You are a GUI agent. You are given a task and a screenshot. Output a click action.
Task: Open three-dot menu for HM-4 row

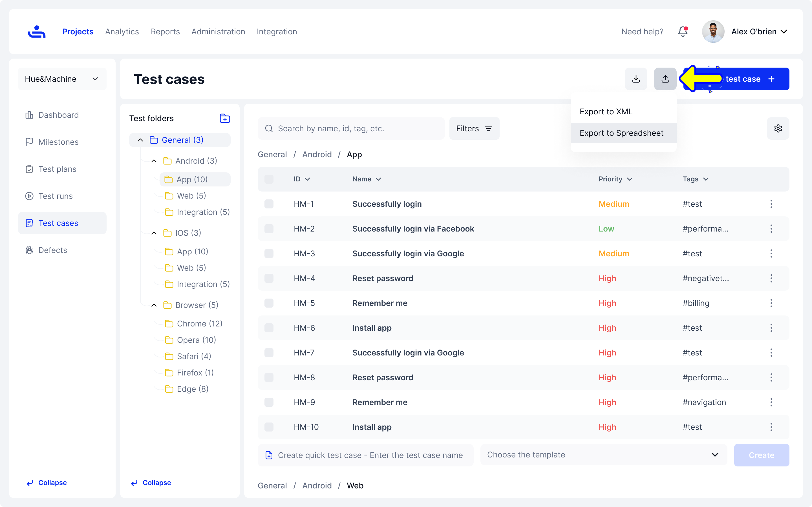click(x=771, y=278)
